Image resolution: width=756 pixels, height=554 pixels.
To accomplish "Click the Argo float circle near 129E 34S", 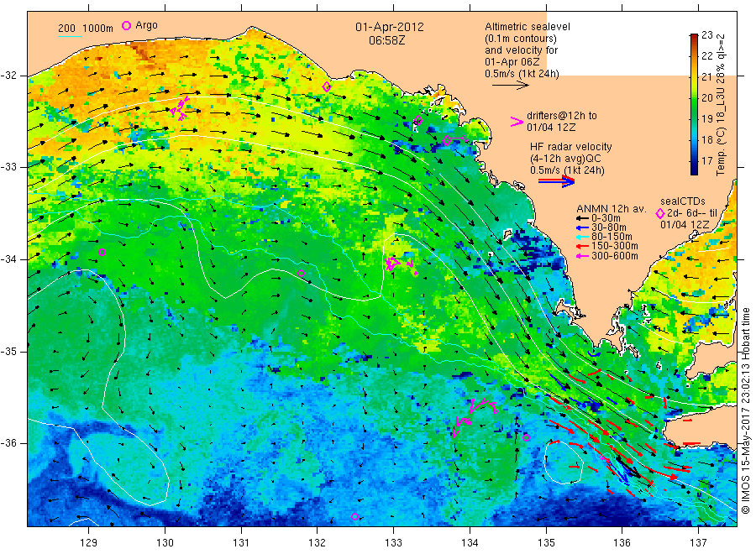I will click(102, 252).
